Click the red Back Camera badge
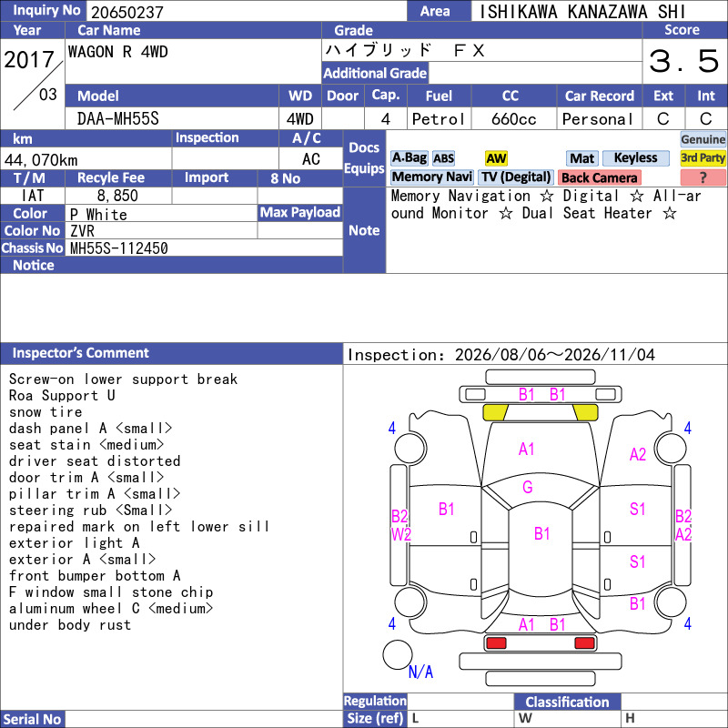Viewport: 728px width, 728px height. [599, 177]
